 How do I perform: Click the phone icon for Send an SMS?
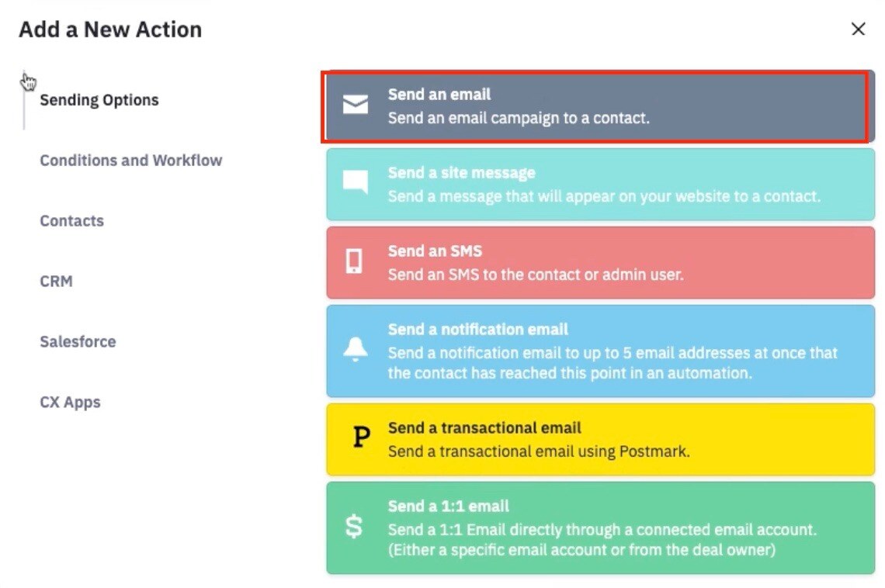coord(355,261)
